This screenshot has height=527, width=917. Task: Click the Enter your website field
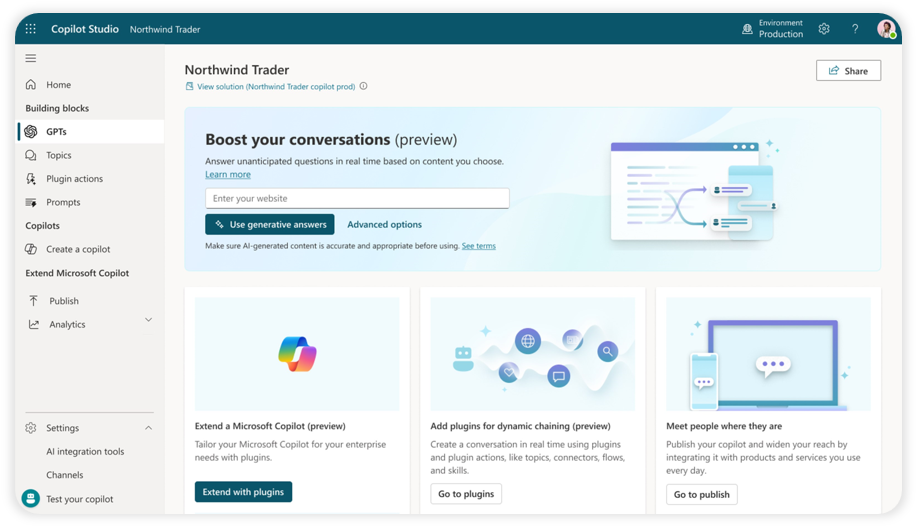tap(357, 198)
